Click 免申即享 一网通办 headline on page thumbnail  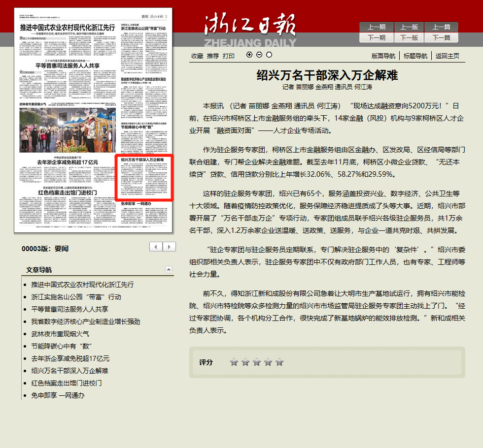136,204
